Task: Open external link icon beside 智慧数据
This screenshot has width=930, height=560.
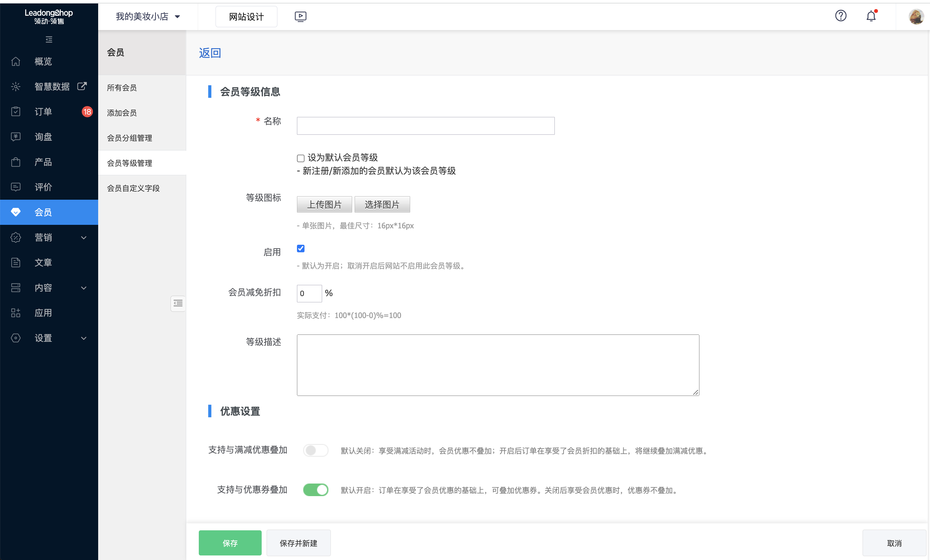Action: click(x=82, y=86)
